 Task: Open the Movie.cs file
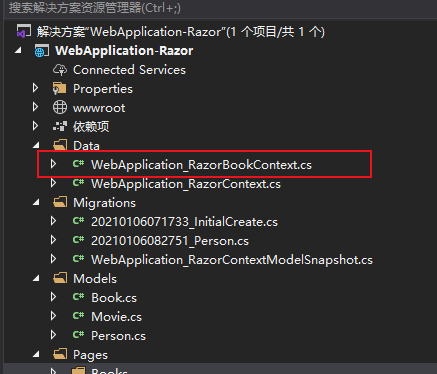click(116, 317)
